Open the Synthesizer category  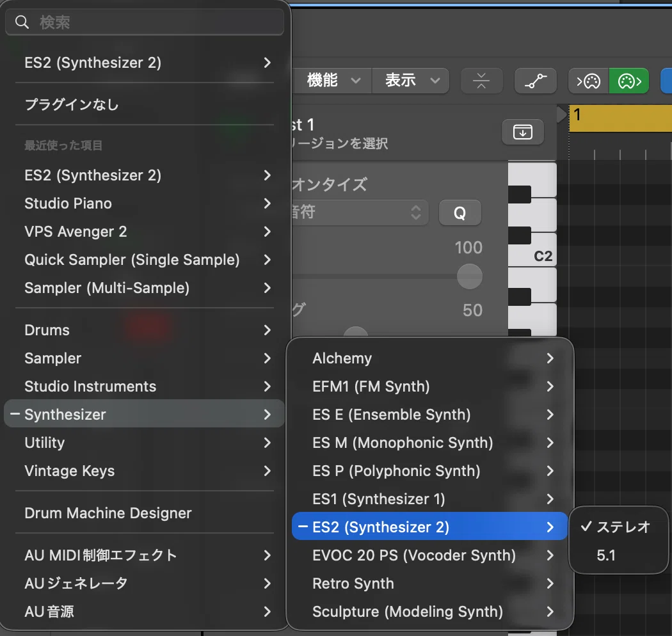pyautogui.click(x=145, y=414)
